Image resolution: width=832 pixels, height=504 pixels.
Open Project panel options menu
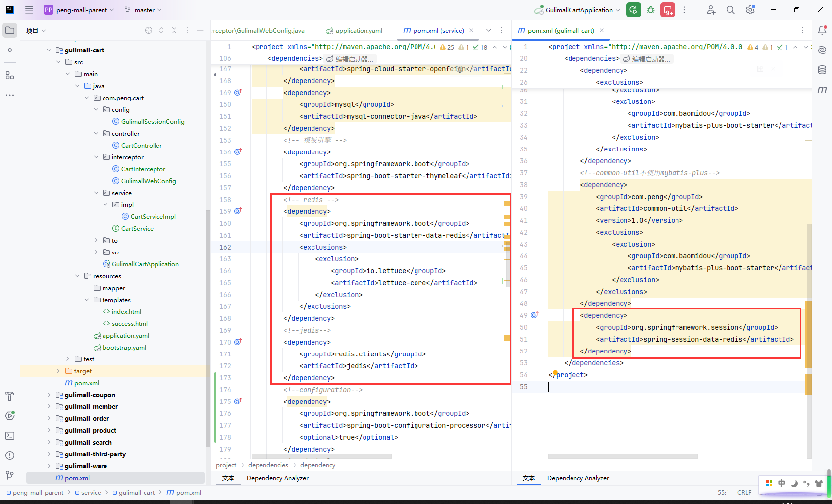[187, 30]
